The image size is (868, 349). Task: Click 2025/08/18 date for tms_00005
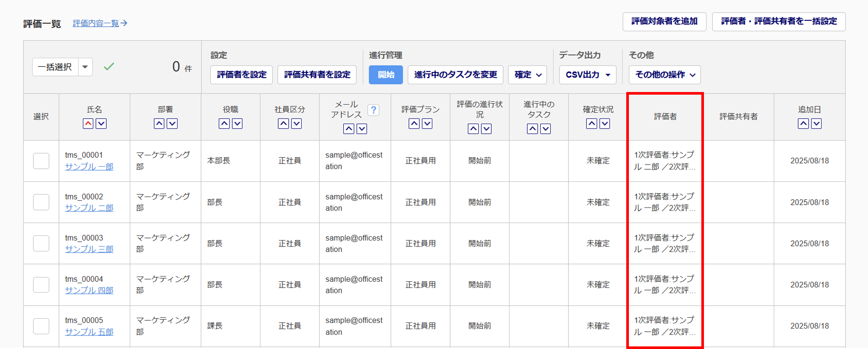[x=809, y=326]
